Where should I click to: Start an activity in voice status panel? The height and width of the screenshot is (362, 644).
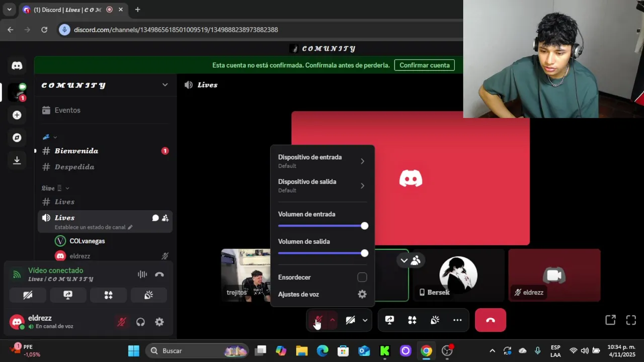coord(108,295)
